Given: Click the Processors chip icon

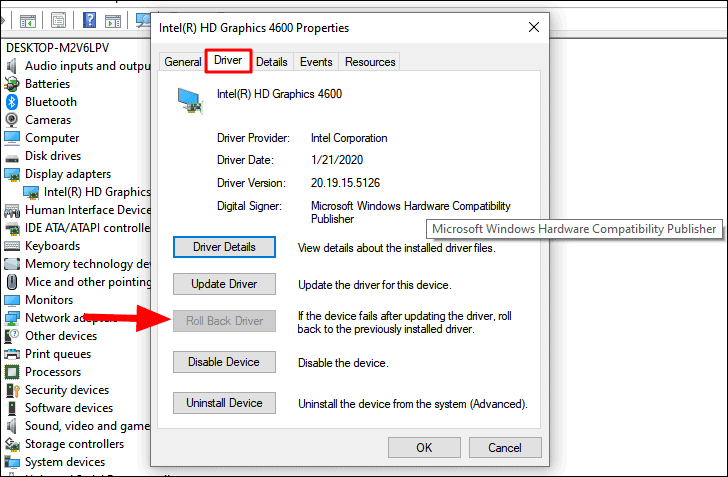Looking at the screenshot, I should point(12,372).
